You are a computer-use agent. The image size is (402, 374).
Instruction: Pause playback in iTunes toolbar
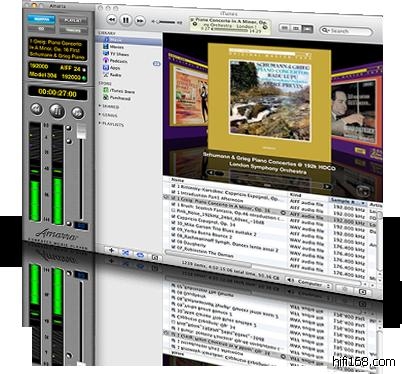[126, 20]
